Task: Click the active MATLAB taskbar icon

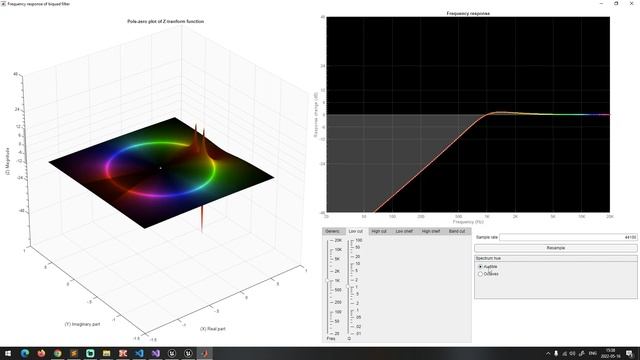Action: pos(204,353)
